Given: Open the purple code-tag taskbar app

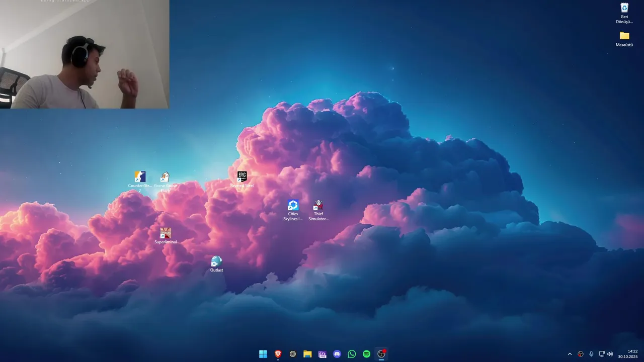Looking at the screenshot, I should pyautogui.click(x=323, y=354).
